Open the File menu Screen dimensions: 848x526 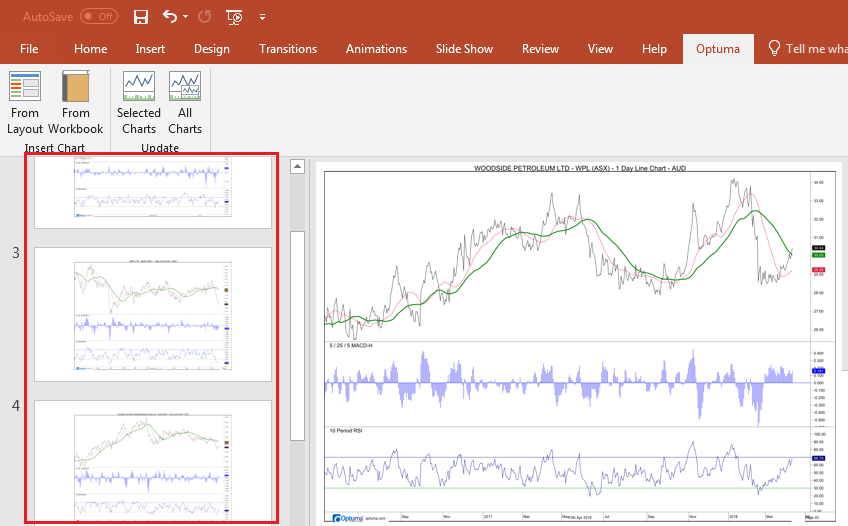(x=29, y=49)
